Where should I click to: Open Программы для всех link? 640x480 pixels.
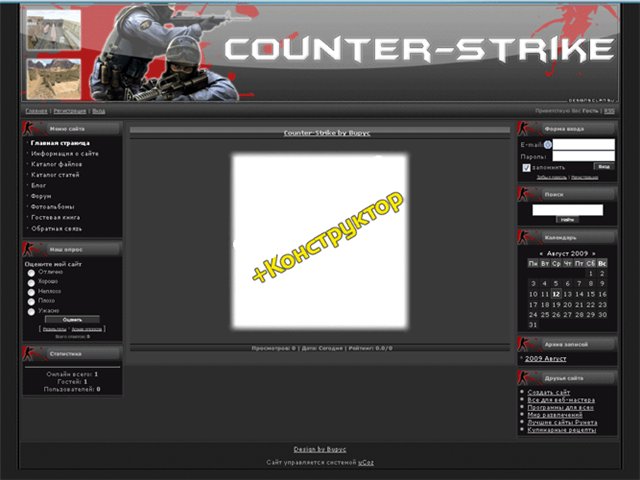[x=560, y=407]
